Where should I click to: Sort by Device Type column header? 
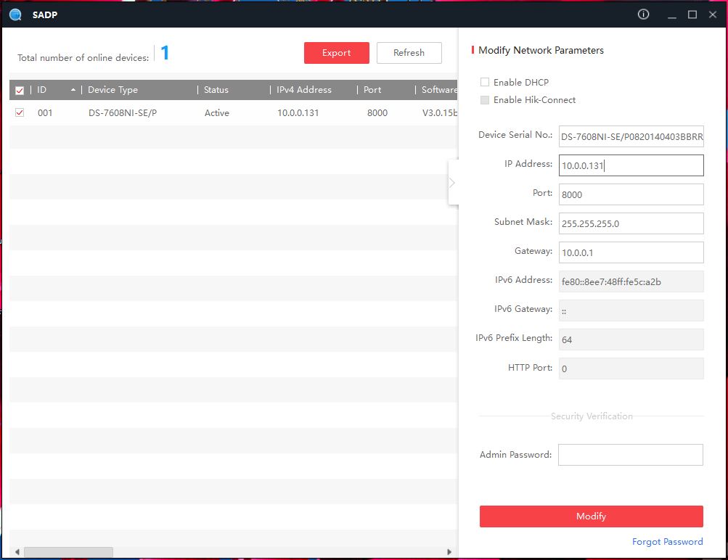[113, 90]
